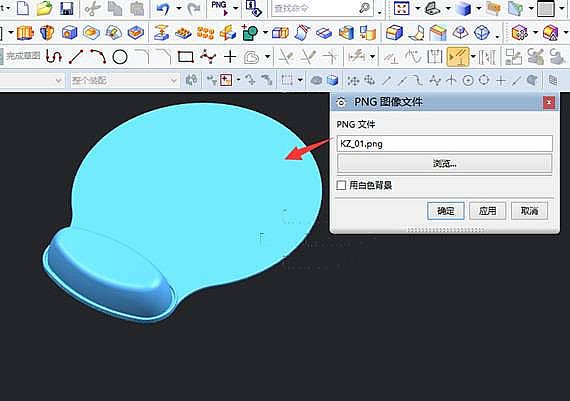Screen dimensions: 570x401
Task: Open the view orientation dropdown in top toolbar
Action: click(x=448, y=8)
